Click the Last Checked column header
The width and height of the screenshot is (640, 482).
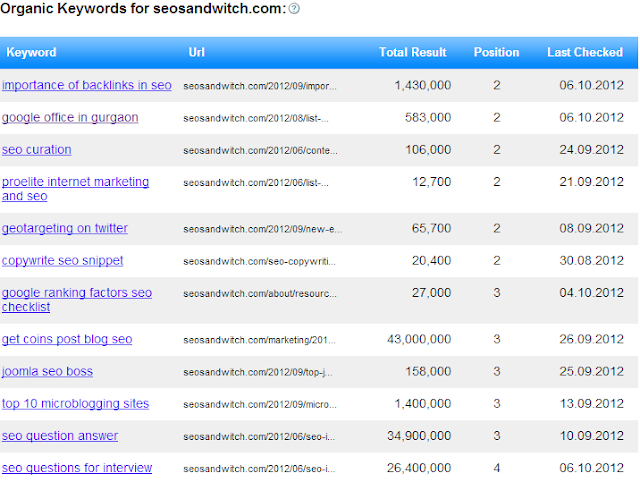[x=585, y=52]
